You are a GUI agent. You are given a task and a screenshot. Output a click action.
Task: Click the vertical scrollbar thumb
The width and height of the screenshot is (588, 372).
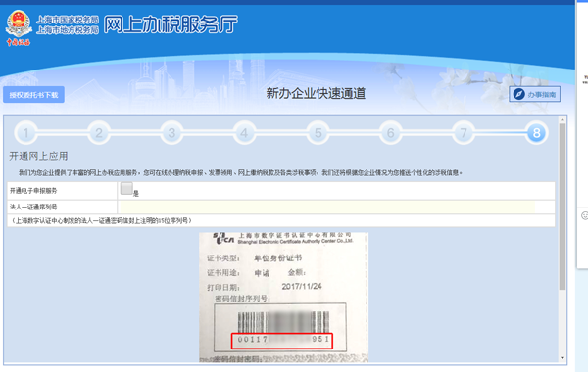(x=563, y=207)
